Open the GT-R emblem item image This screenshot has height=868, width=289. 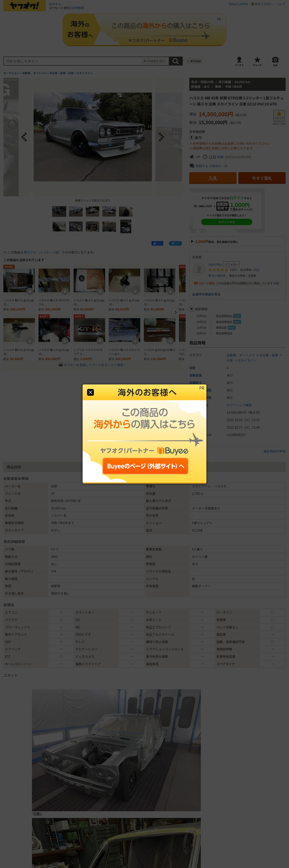click(89, 330)
